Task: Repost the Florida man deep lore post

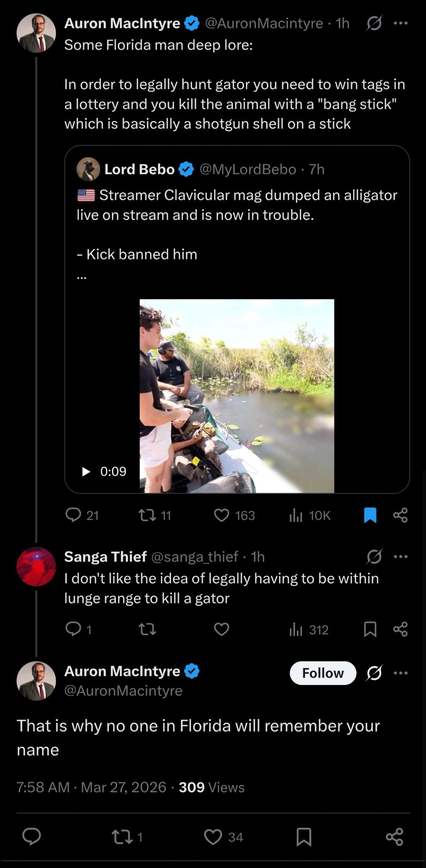Action: pyautogui.click(x=147, y=515)
